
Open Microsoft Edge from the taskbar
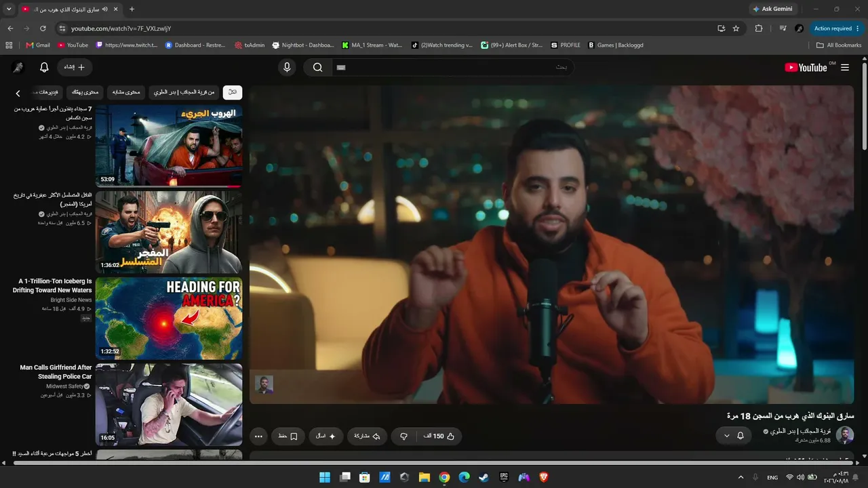pos(464,477)
